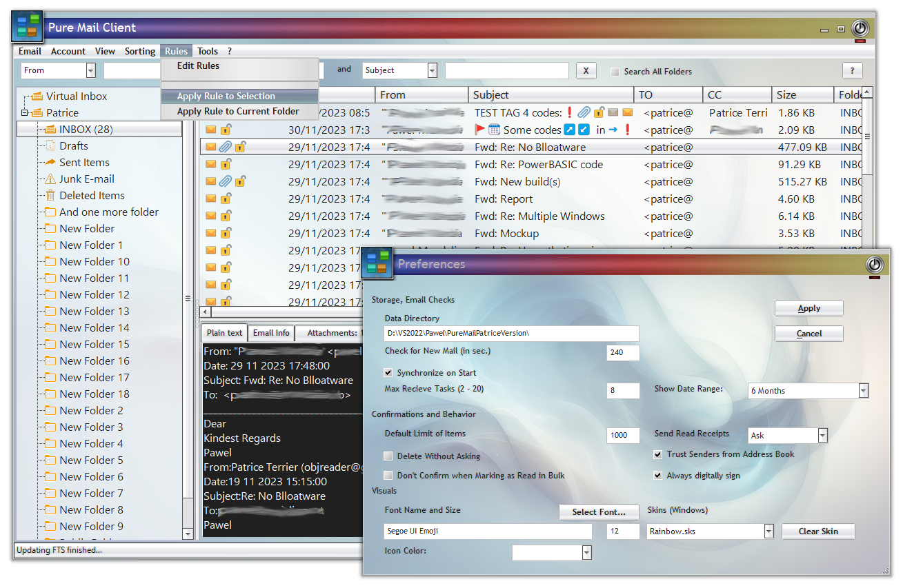The width and height of the screenshot is (903, 588).
Task: Click the Subject column header
Action: [x=550, y=95]
